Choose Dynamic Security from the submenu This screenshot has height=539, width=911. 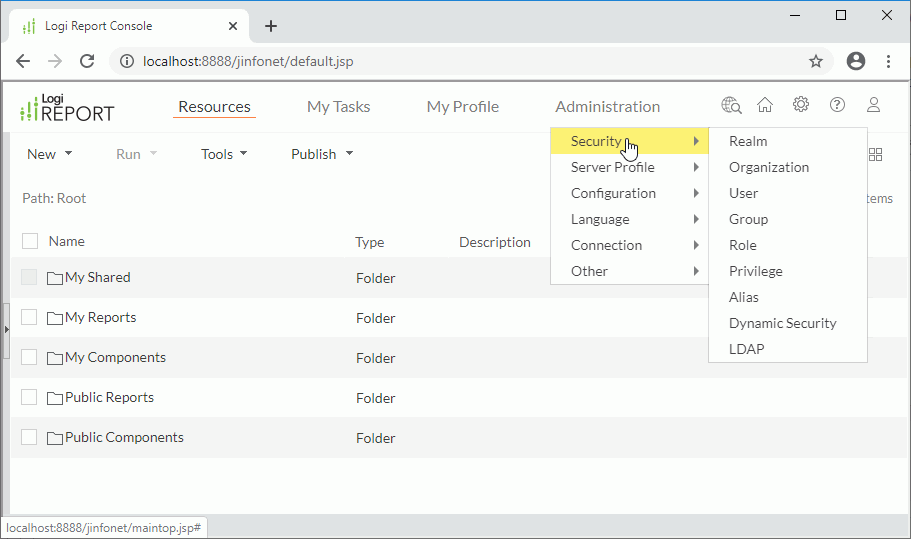(x=782, y=323)
